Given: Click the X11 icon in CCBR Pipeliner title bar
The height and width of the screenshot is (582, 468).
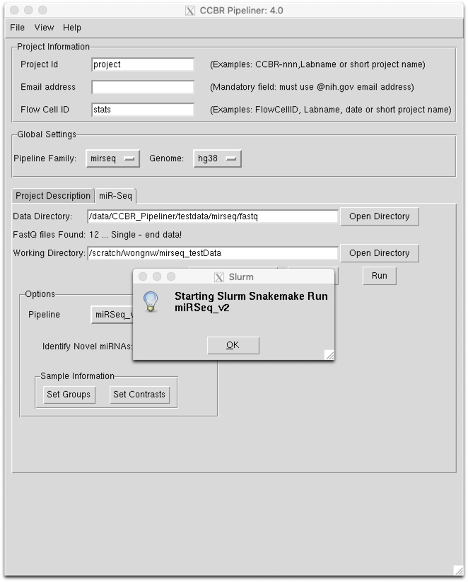Looking at the screenshot, I should tap(190, 10).
